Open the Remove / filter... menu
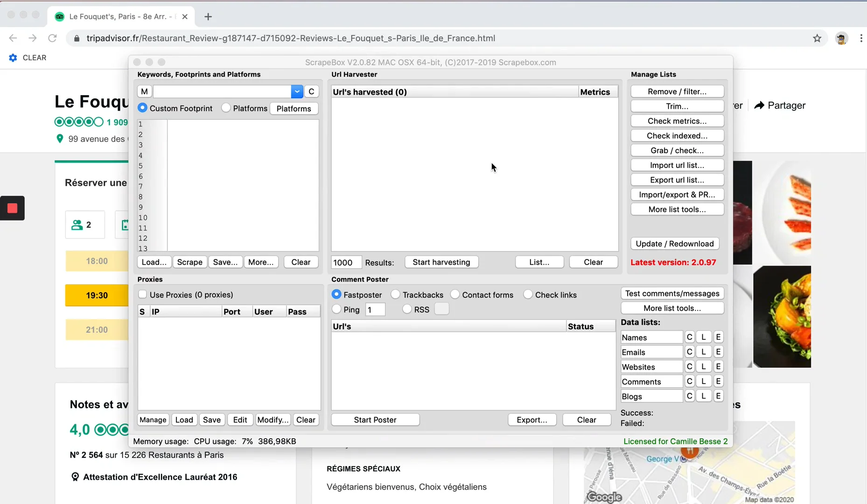 click(x=677, y=91)
